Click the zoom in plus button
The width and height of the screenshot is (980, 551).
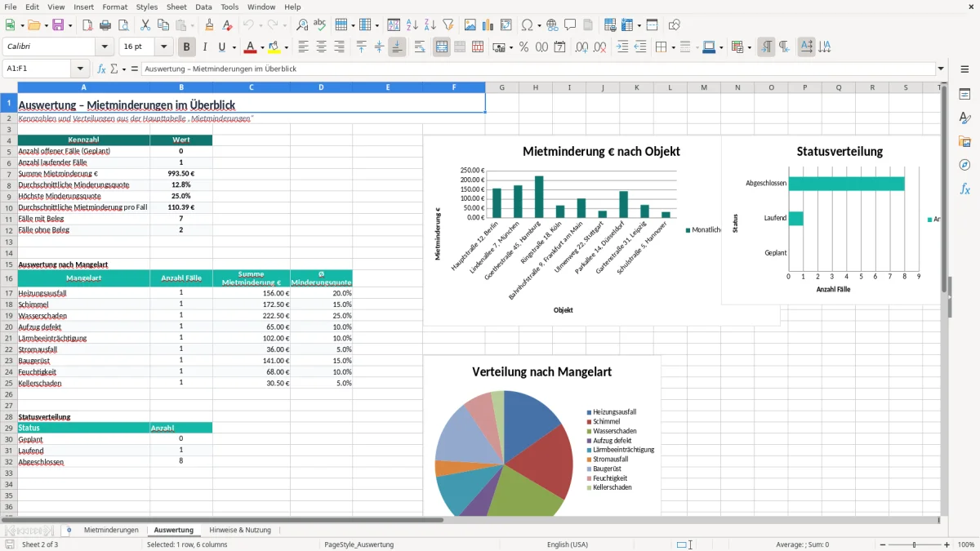[x=947, y=544]
